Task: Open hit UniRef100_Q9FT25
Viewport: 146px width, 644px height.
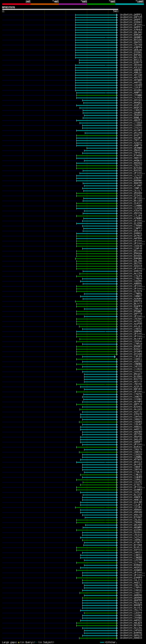Action: tap(131, 17)
